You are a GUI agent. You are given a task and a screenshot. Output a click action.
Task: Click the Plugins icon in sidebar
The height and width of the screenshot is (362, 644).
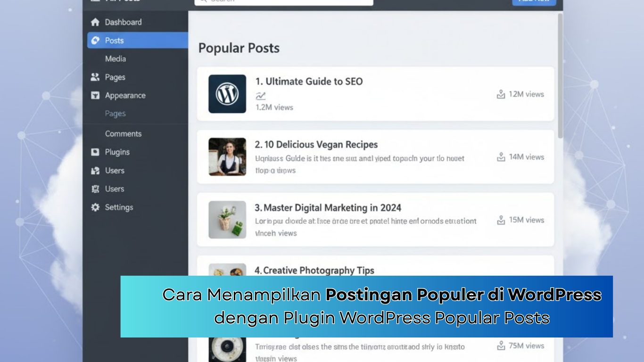(x=95, y=152)
